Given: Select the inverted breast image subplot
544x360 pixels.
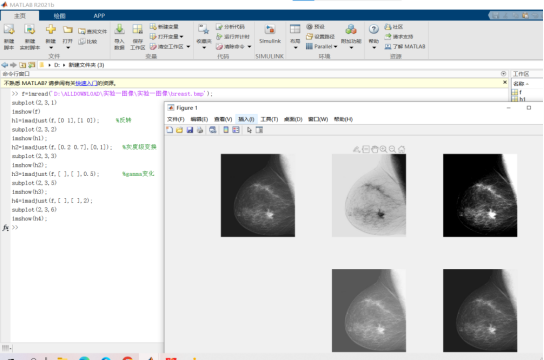Looking at the screenshot, I should [369, 196].
